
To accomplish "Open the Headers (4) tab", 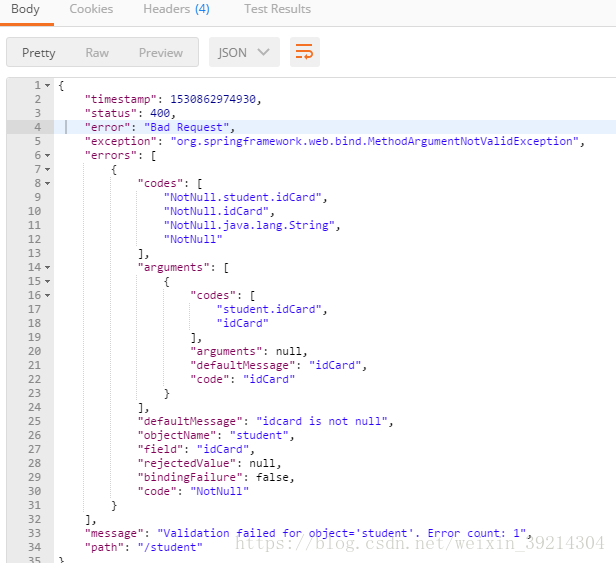I will [176, 9].
